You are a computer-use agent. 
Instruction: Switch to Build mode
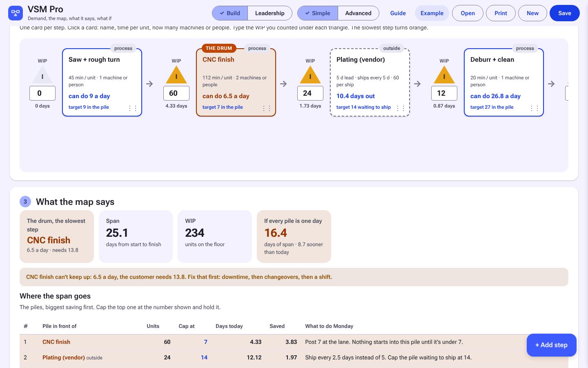[230, 13]
